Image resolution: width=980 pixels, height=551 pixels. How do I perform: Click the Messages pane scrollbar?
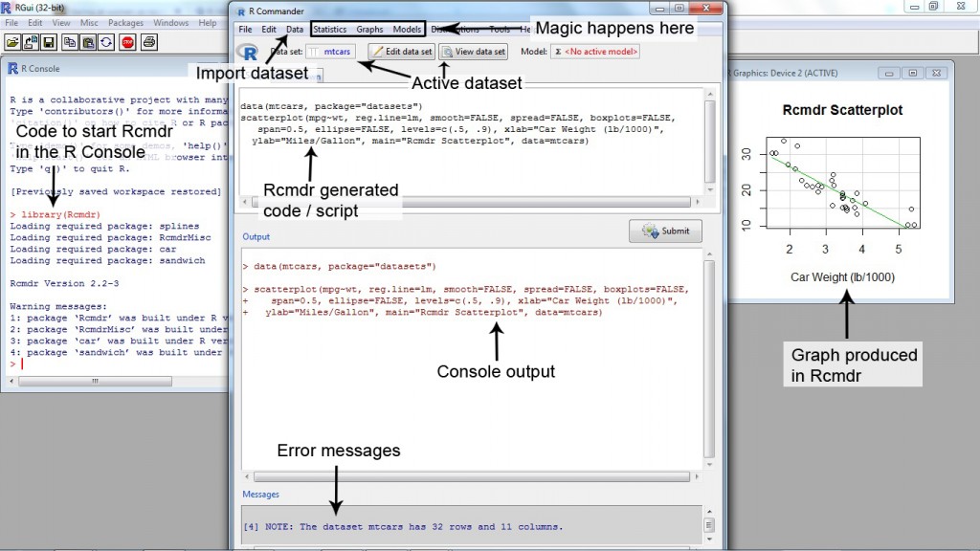[709, 525]
